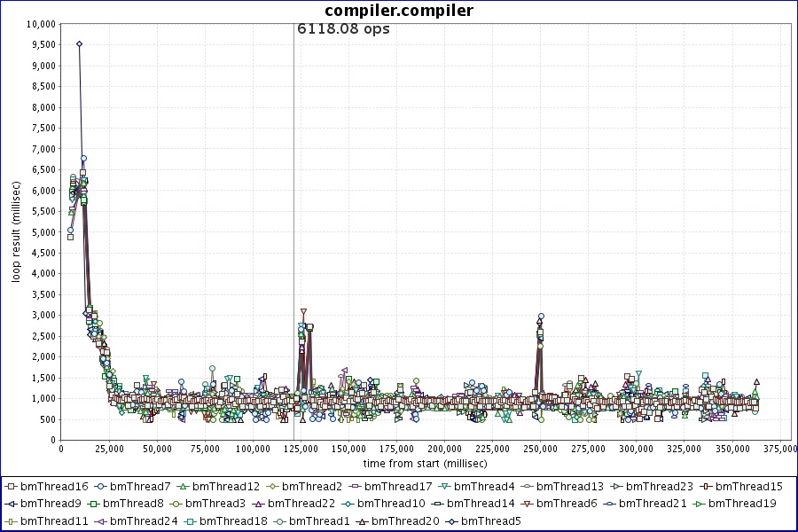The image size is (798, 532).
Task: Click the "6118.08 ops" annotation text
Action: pos(343,29)
